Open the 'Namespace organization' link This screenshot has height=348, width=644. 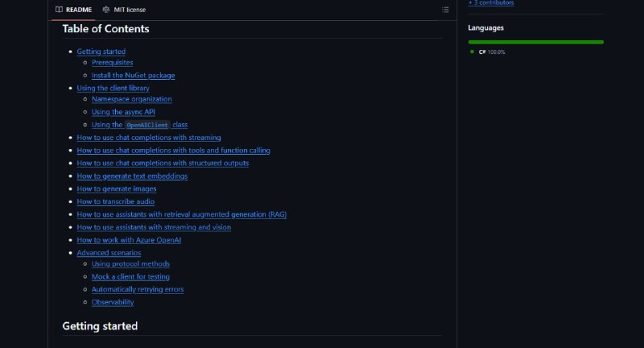point(131,99)
